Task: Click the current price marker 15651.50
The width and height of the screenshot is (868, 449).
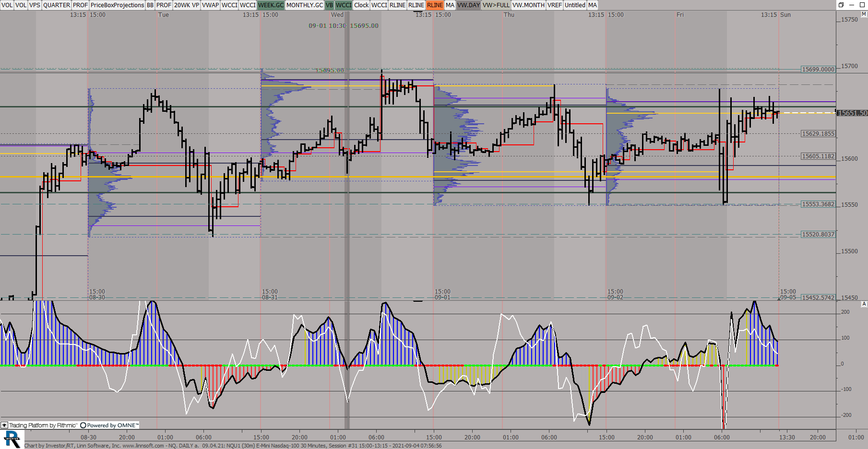Action: tap(852, 113)
